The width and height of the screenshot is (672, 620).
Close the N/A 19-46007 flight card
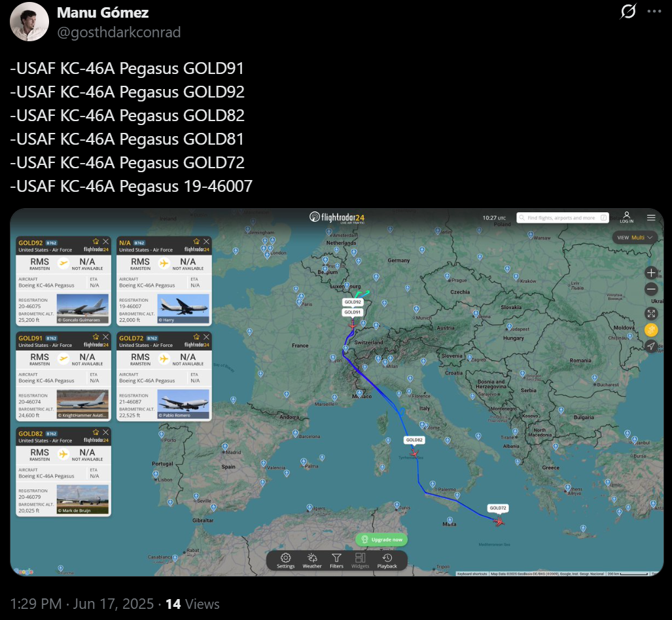(x=206, y=242)
